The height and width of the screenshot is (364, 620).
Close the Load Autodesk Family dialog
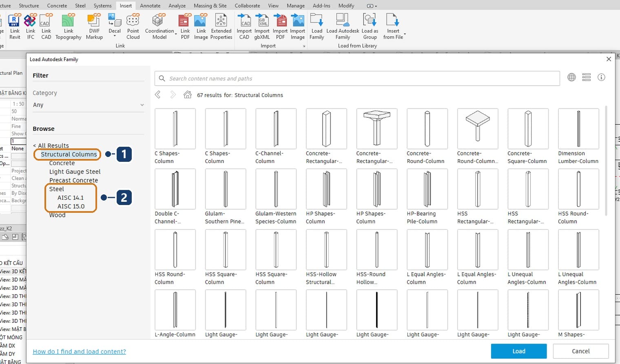(x=609, y=59)
